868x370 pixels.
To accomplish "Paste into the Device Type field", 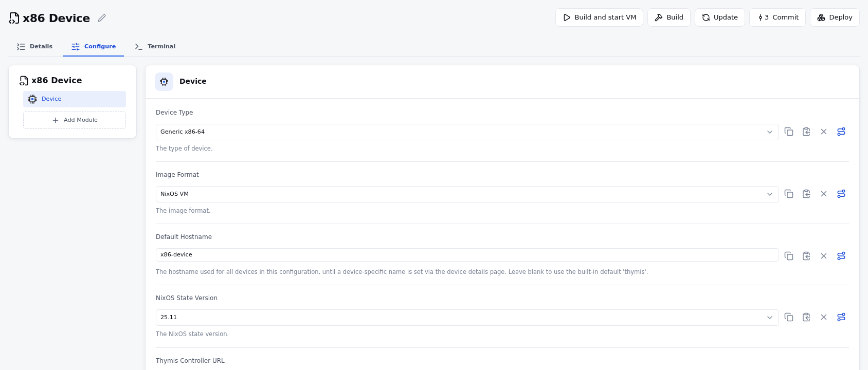I will (x=806, y=132).
